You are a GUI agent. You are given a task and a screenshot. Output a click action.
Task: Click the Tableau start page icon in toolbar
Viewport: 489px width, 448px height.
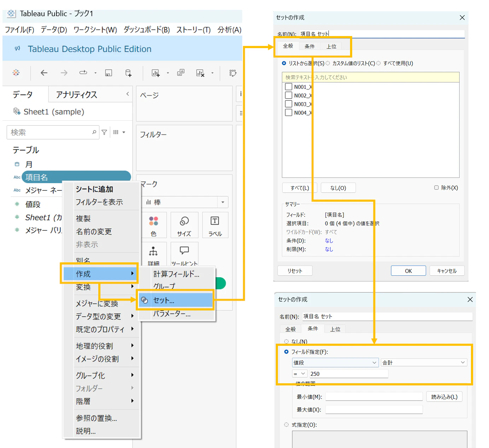[16, 72]
